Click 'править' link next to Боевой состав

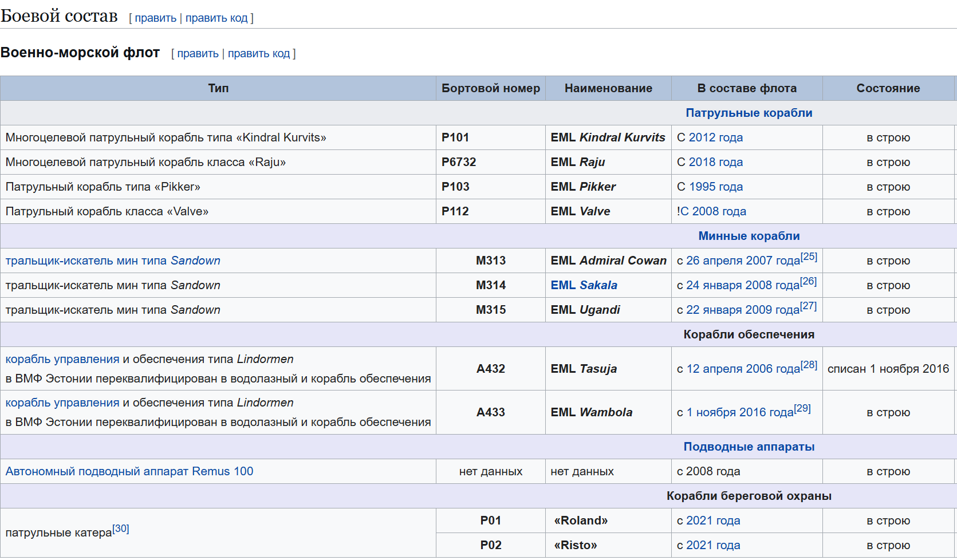155,18
